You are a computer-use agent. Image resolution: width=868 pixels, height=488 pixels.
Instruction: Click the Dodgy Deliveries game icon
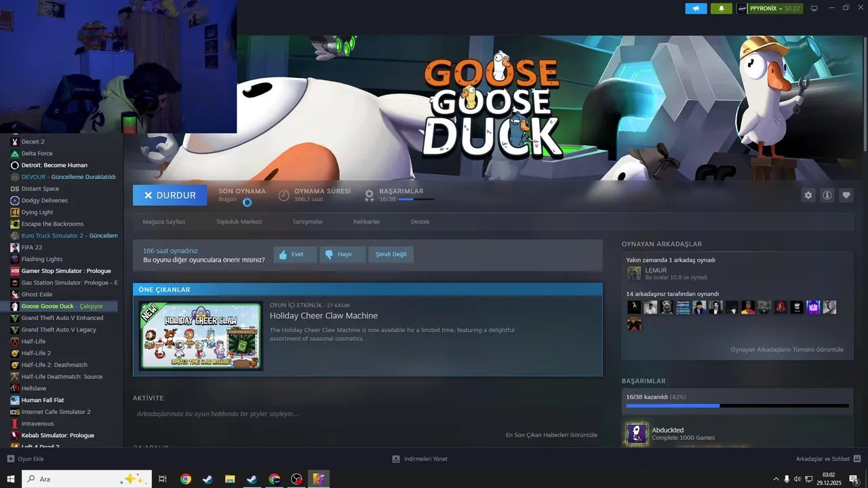point(15,201)
